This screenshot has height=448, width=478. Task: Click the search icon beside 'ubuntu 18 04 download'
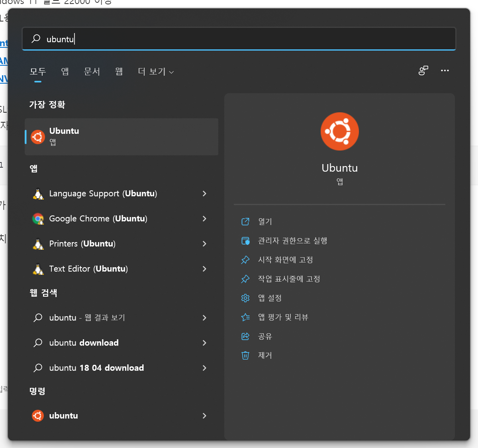pyautogui.click(x=38, y=368)
